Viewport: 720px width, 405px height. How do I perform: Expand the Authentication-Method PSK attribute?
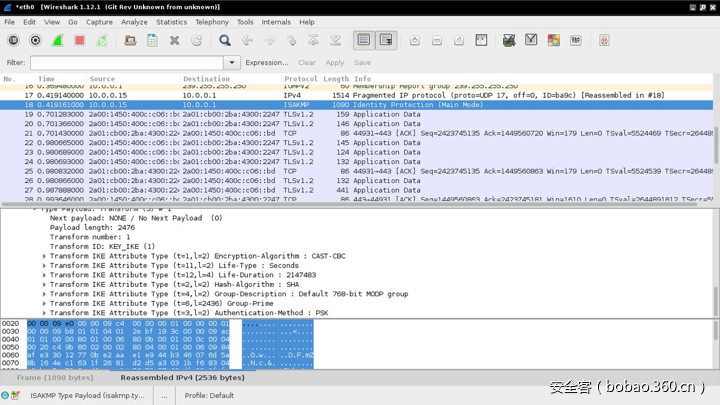[x=44, y=313]
